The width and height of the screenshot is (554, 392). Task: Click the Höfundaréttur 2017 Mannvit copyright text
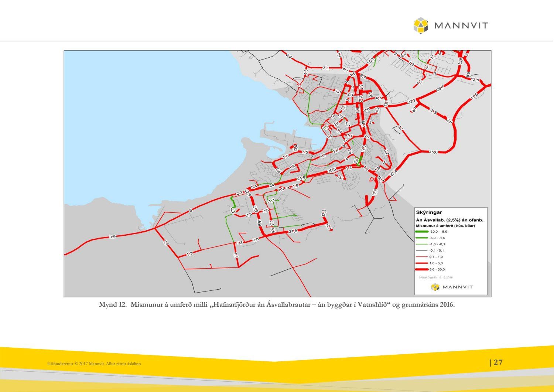pos(94,364)
